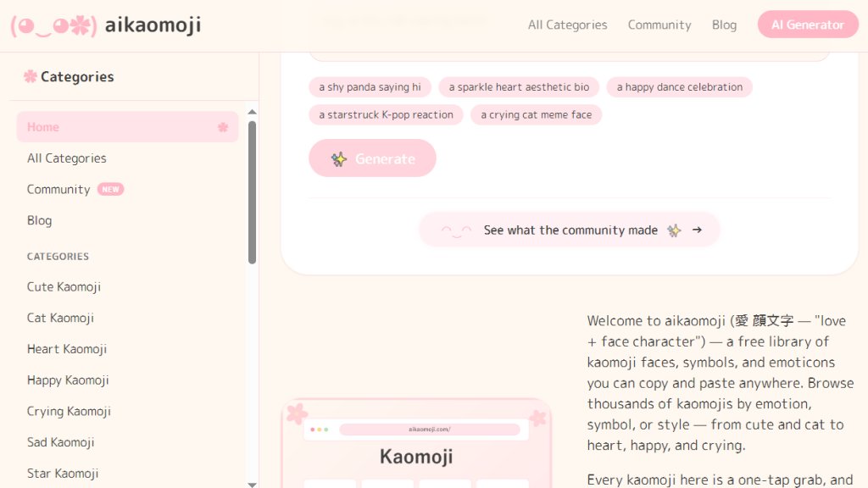
Task: Click the 'CATEGORIES' section label
Action: coord(58,256)
